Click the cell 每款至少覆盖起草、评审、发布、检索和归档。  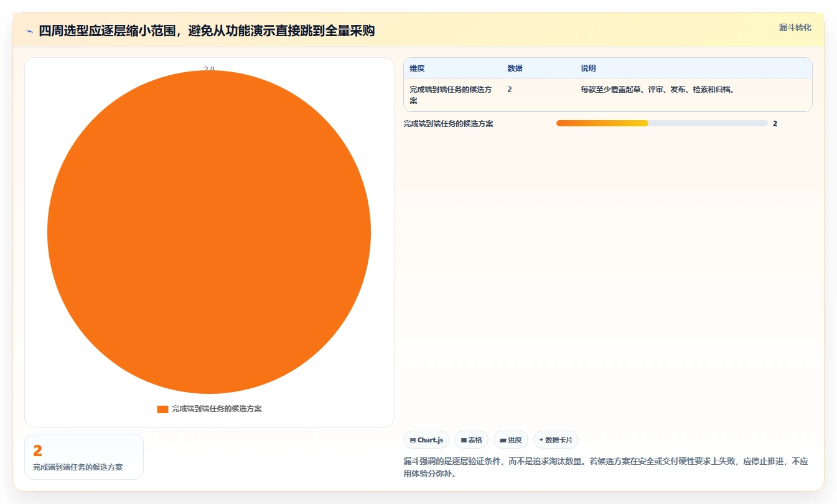coord(658,90)
